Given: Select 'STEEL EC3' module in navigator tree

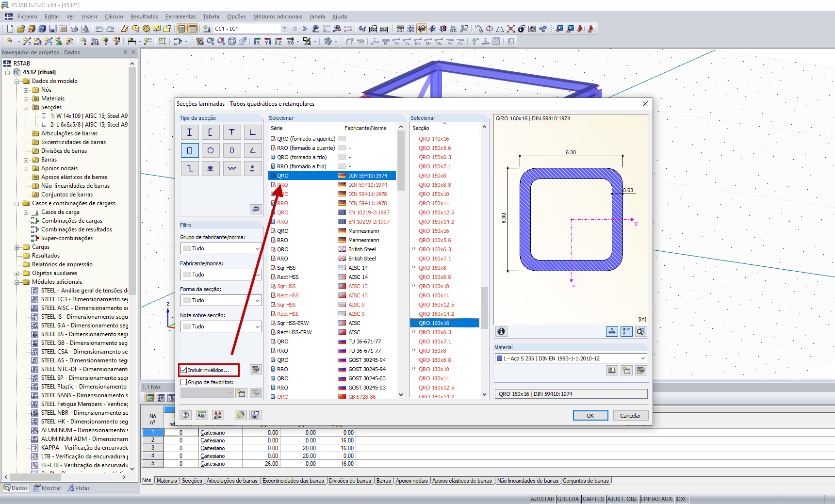Looking at the screenshot, I should (x=84, y=299).
